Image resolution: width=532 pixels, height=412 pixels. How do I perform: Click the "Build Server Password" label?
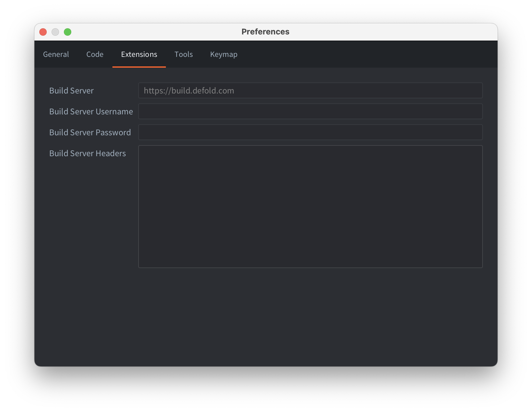pos(90,133)
